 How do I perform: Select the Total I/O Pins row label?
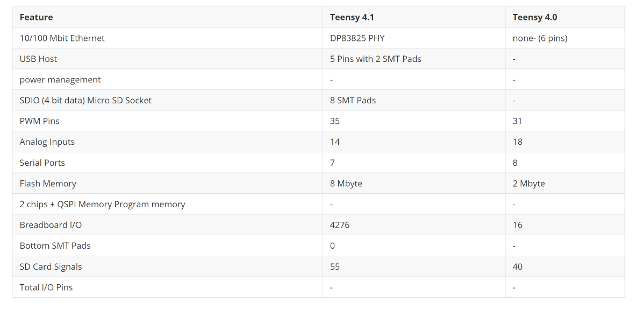pyautogui.click(x=46, y=287)
